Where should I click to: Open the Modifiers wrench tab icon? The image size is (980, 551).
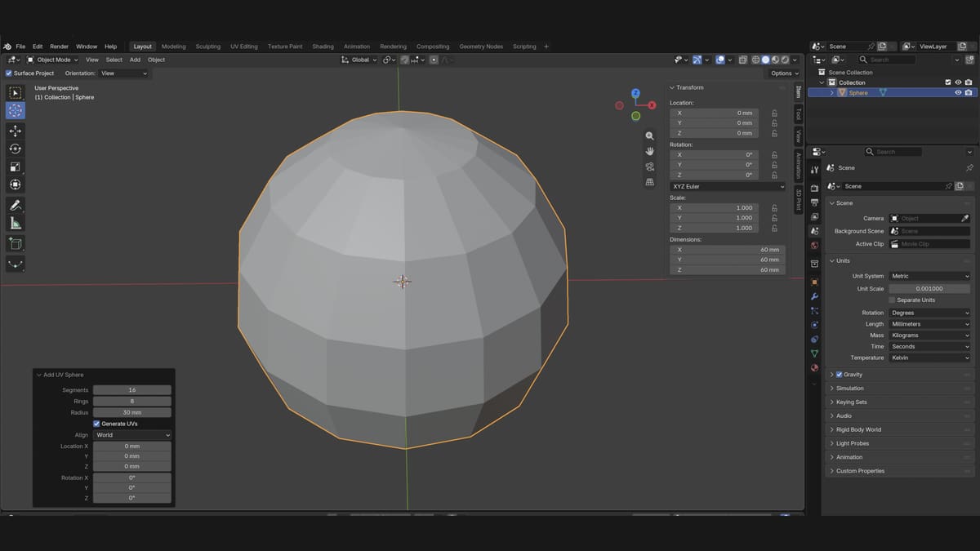point(814,295)
